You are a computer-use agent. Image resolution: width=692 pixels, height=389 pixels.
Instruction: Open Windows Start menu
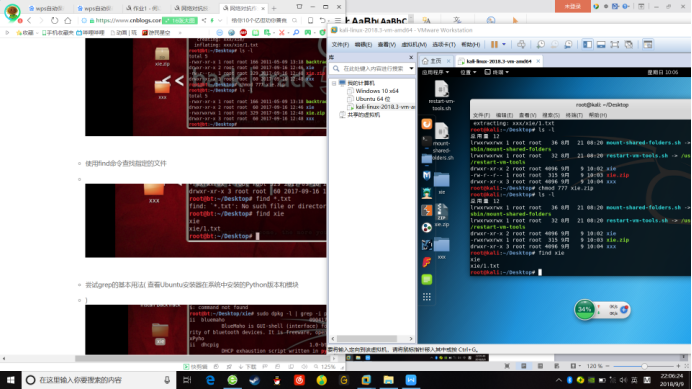click(11, 380)
